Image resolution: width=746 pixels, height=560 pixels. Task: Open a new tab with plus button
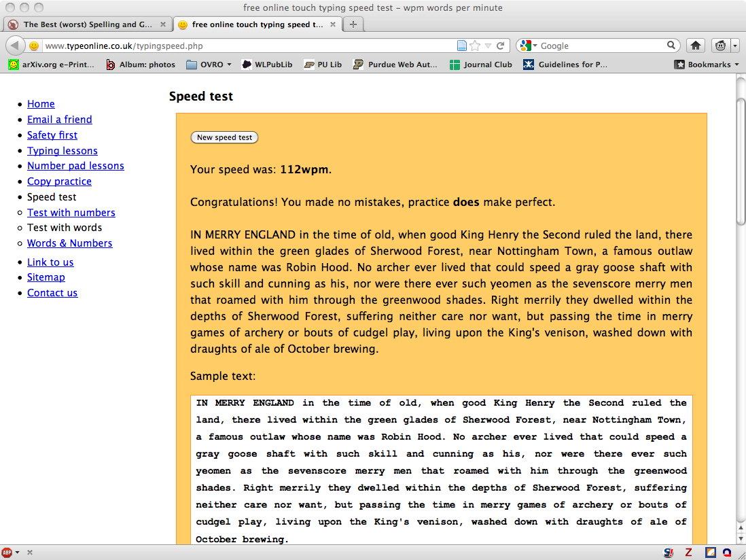point(353,24)
